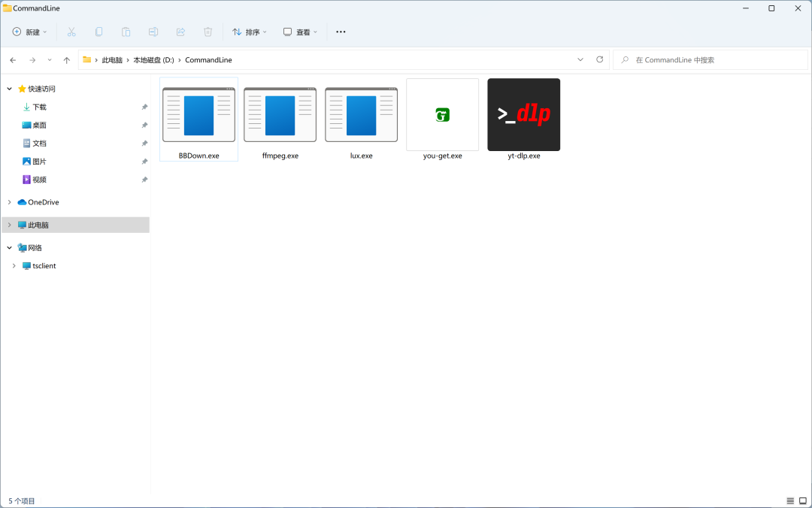Select 此电脑 in the navigation pane
The width and height of the screenshot is (812, 508).
click(38, 225)
